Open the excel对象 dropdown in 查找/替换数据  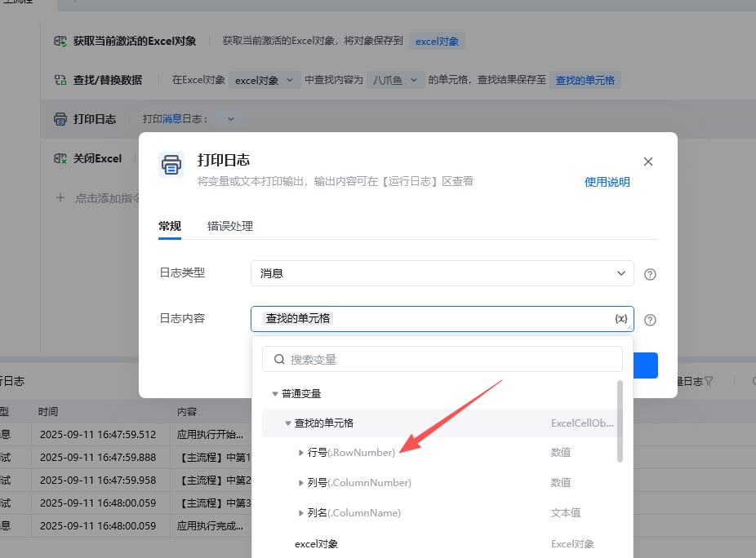[x=263, y=81]
